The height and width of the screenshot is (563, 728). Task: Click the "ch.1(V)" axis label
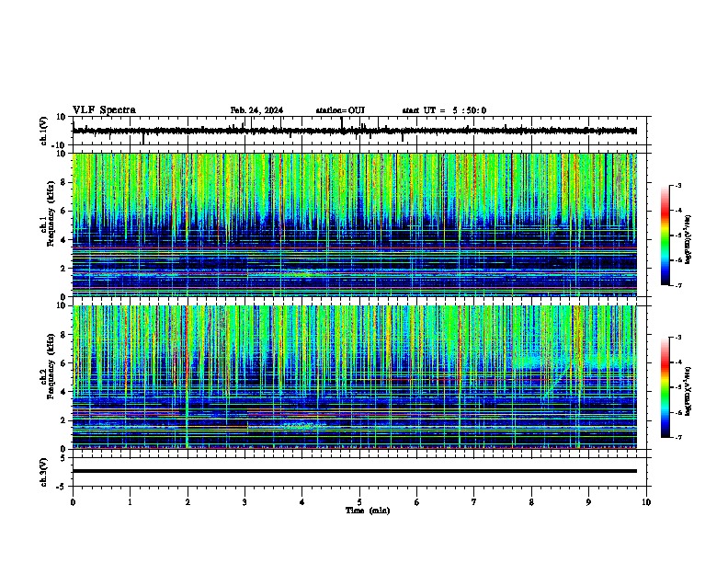tap(44, 131)
